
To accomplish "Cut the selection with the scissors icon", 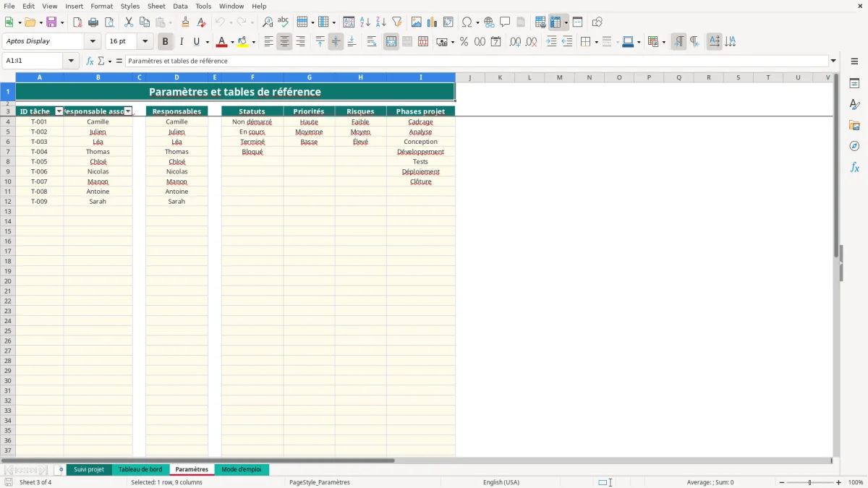I will [x=129, y=22].
